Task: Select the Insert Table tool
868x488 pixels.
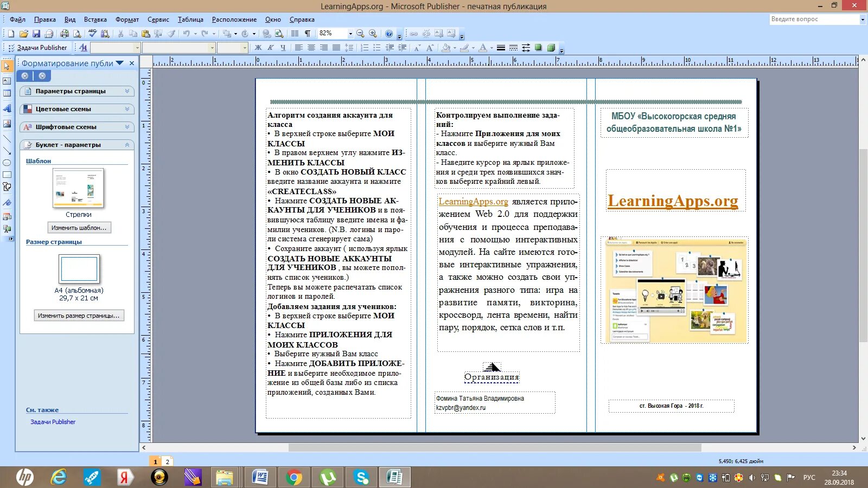Action: click(x=7, y=93)
